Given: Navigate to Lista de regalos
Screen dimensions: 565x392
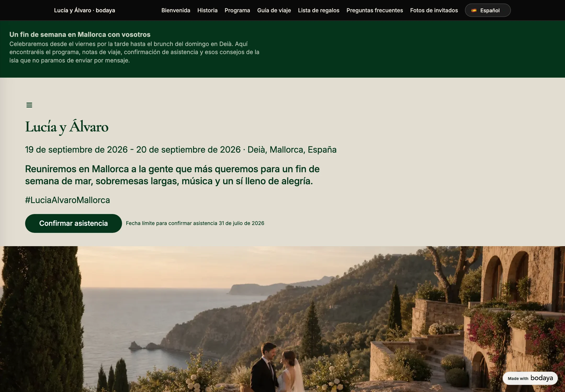Looking at the screenshot, I should coord(319,10).
